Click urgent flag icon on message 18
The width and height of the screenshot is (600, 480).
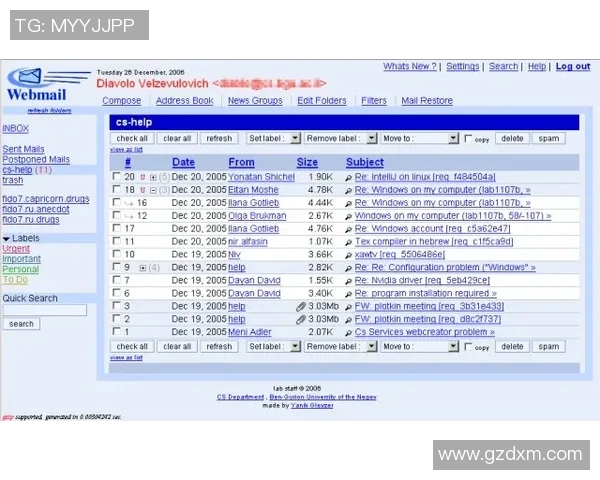click(x=141, y=190)
